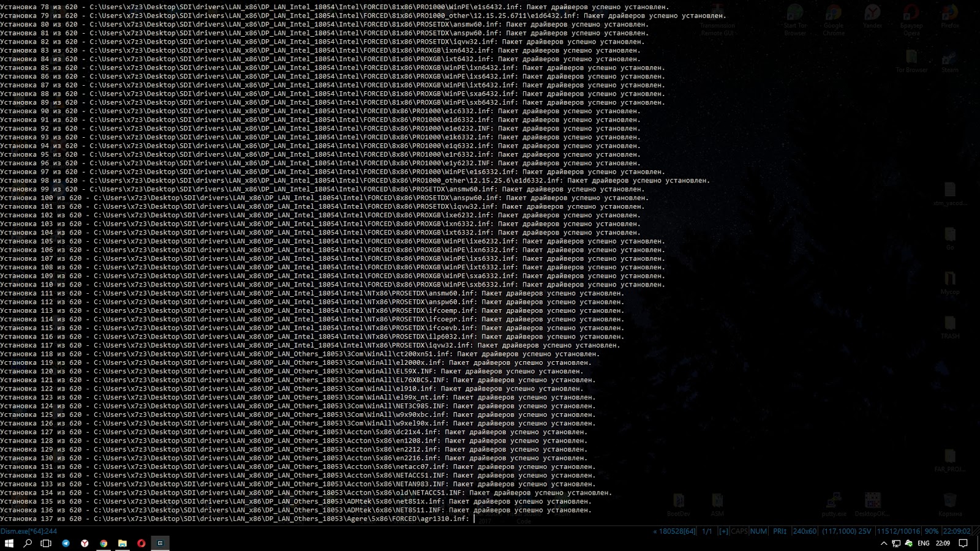Select Firefox desktop icon behind terminal

point(950,17)
